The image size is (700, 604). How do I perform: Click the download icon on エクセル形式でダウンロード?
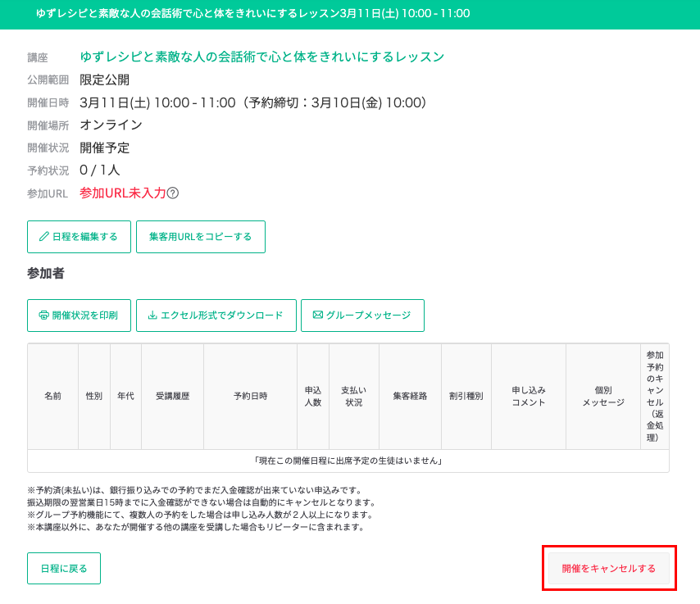tap(152, 316)
